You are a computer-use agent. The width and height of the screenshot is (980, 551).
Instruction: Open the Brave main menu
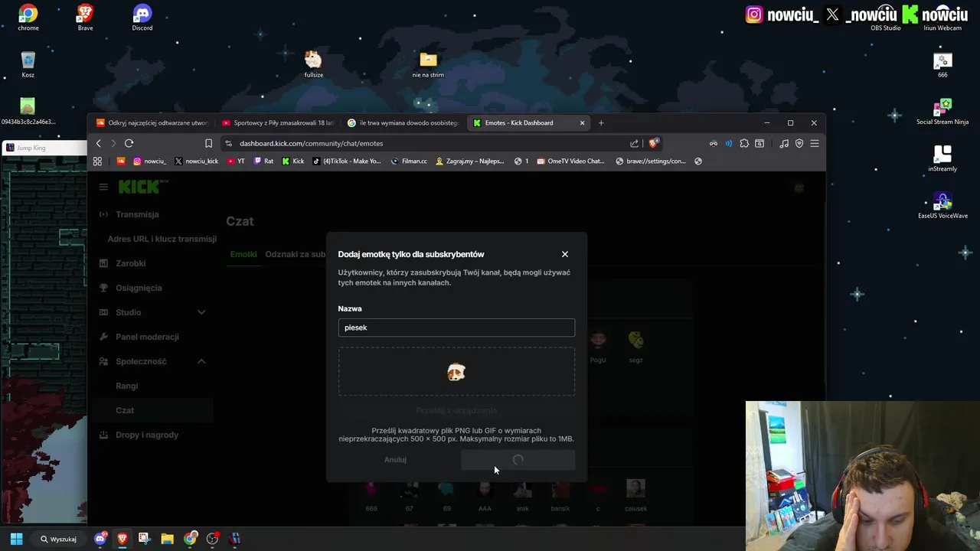coord(815,143)
